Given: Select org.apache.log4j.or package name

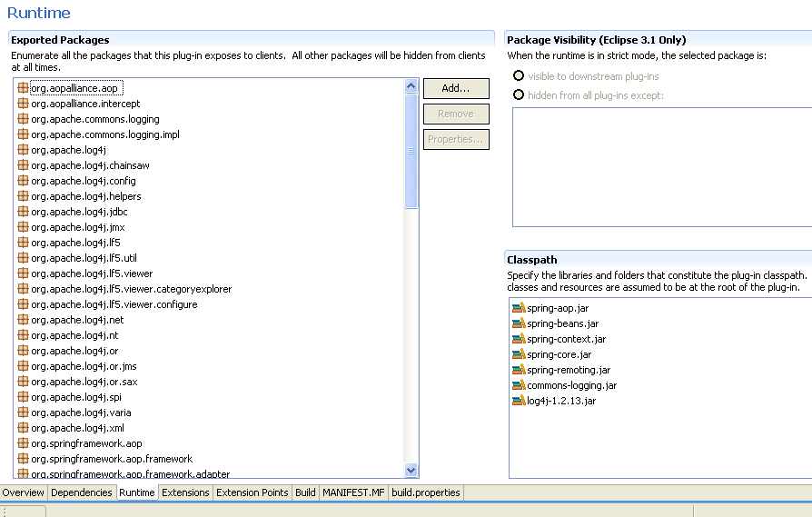Looking at the screenshot, I should click(74, 351).
